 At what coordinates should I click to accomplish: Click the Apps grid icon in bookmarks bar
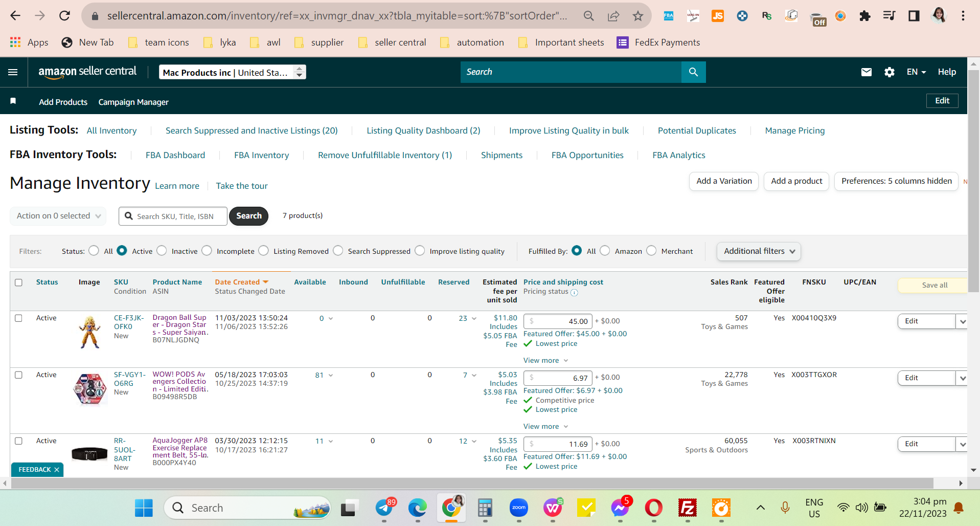15,42
